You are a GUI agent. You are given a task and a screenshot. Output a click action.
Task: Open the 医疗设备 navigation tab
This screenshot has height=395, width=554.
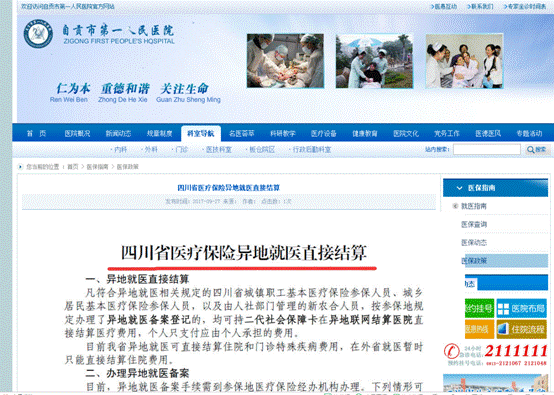324,133
